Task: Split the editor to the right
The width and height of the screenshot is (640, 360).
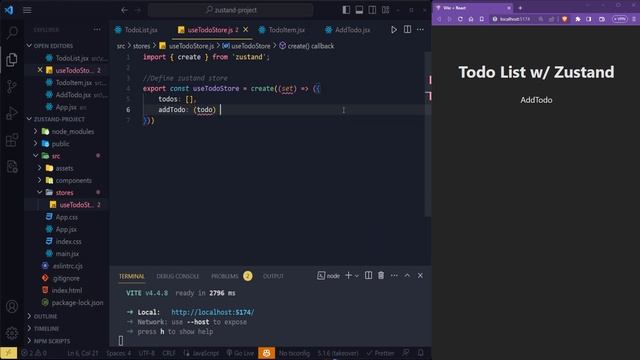Action: coord(407,29)
